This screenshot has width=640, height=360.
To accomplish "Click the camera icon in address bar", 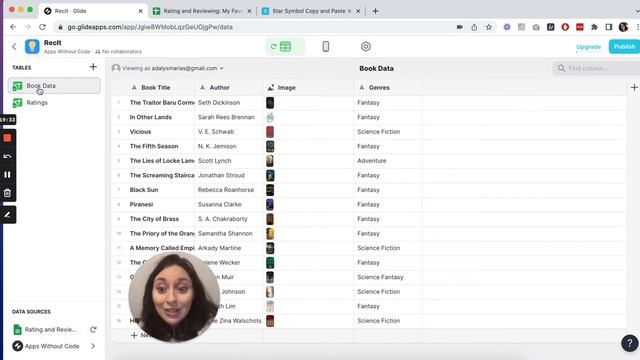I will click(460, 27).
